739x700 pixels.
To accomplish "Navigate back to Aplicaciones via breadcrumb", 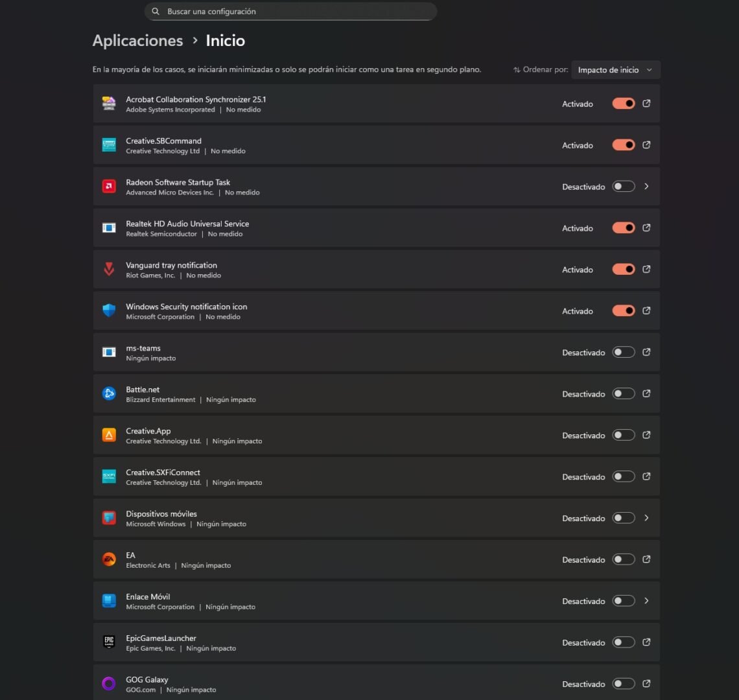I will [137, 40].
